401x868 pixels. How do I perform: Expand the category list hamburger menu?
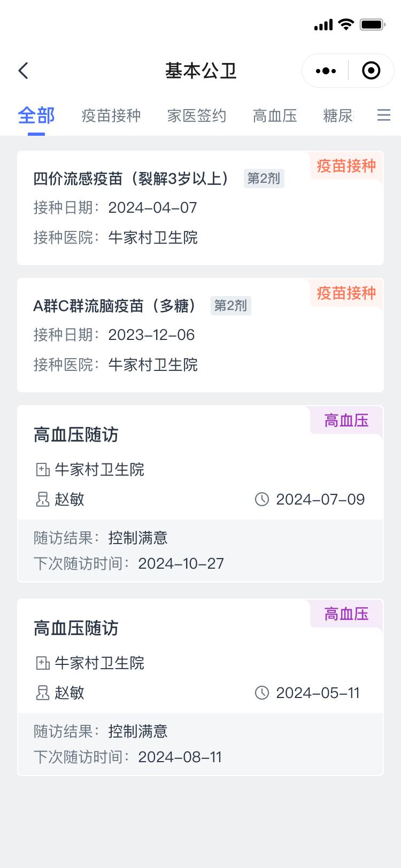coord(383,115)
